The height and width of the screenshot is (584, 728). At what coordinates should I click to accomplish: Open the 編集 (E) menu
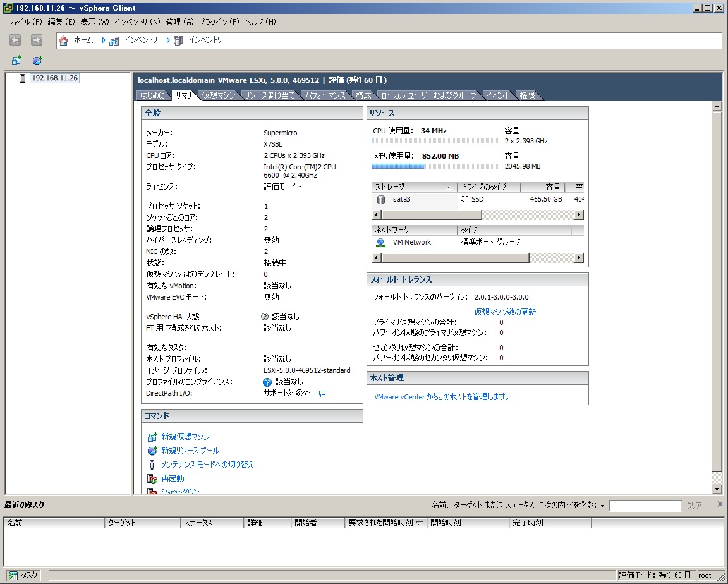pos(61,22)
